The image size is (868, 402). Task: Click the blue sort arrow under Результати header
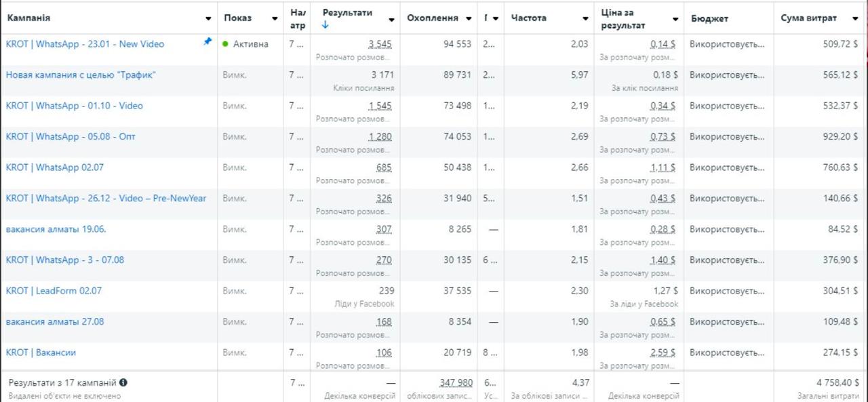pyautogui.click(x=325, y=26)
